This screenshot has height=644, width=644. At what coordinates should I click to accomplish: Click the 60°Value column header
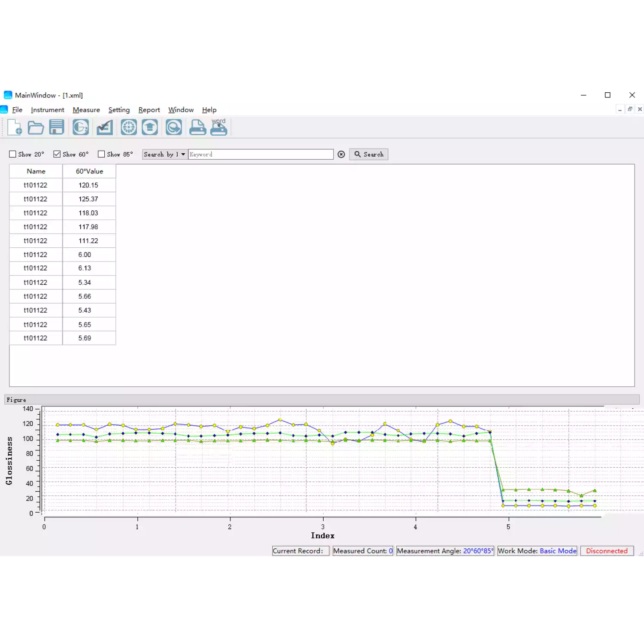coord(89,171)
